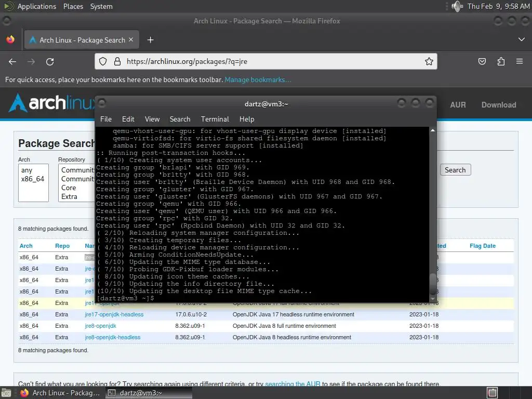The image size is (532, 399).
Task: Click the Firefox window menu button top-left
Action: (x=6, y=21)
